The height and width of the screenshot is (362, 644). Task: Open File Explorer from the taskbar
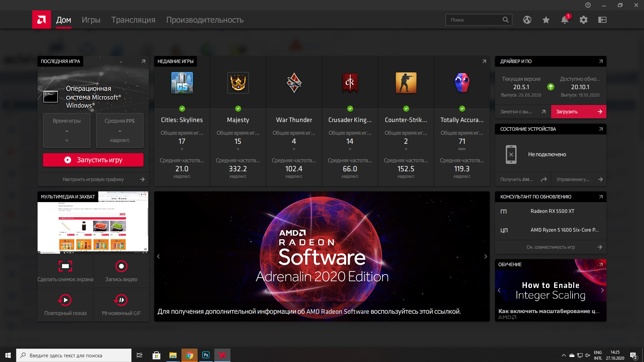pyautogui.click(x=173, y=355)
